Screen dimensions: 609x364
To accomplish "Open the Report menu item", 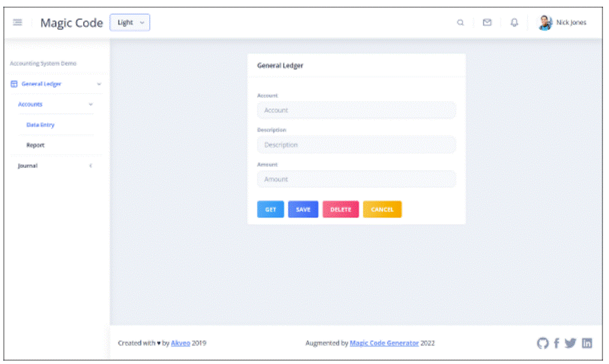I will 35,145.
